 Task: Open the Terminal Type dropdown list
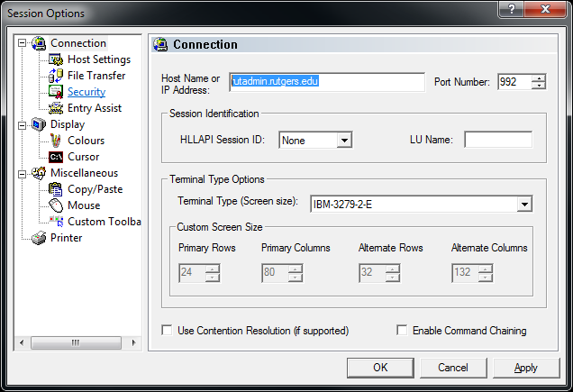[523, 205]
